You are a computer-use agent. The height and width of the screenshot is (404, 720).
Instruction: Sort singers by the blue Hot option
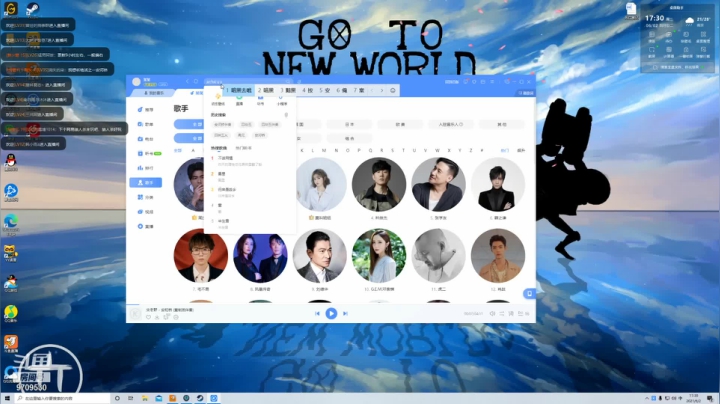(505, 151)
